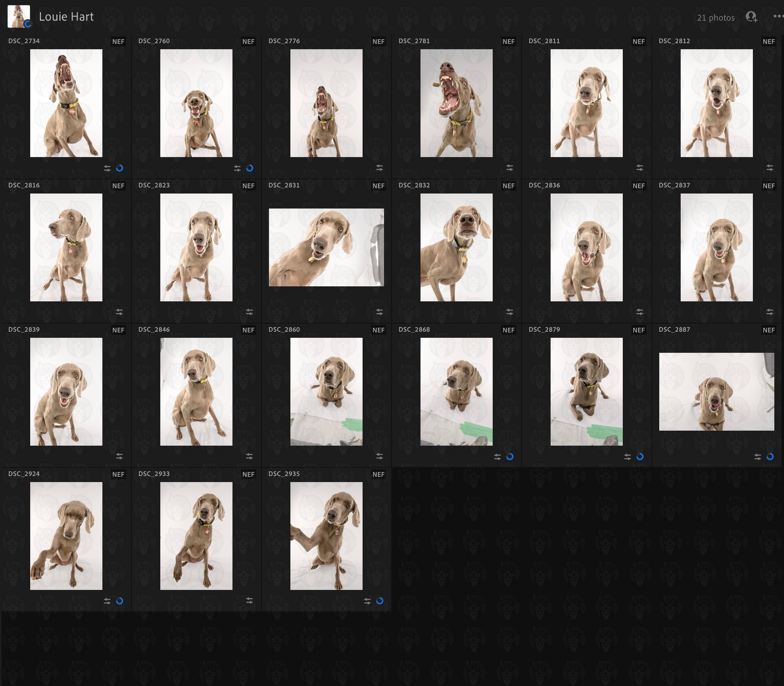
Task: Click edit adjustments icon on DSC_2776
Action: (379, 168)
